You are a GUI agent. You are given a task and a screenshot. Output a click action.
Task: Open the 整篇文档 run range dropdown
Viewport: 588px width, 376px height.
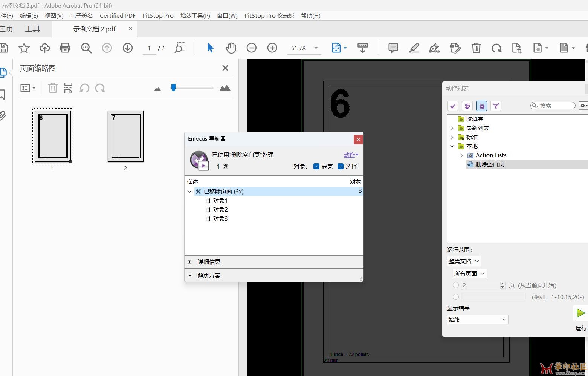pos(464,261)
